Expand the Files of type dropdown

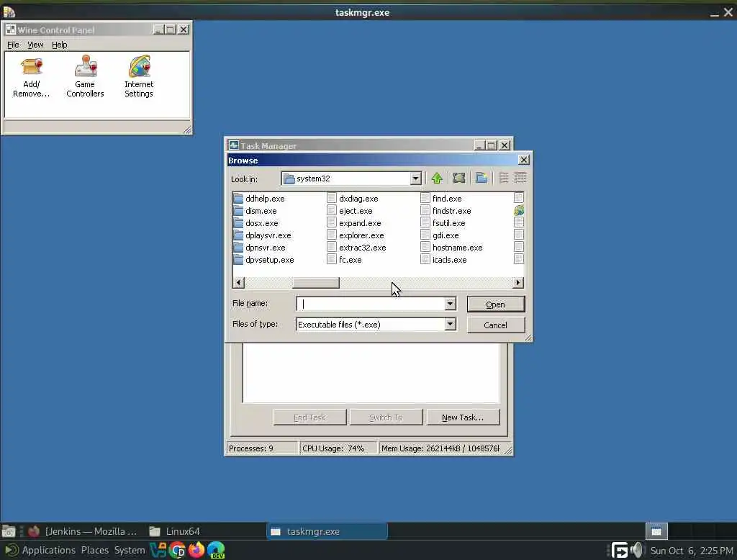coord(450,324)
